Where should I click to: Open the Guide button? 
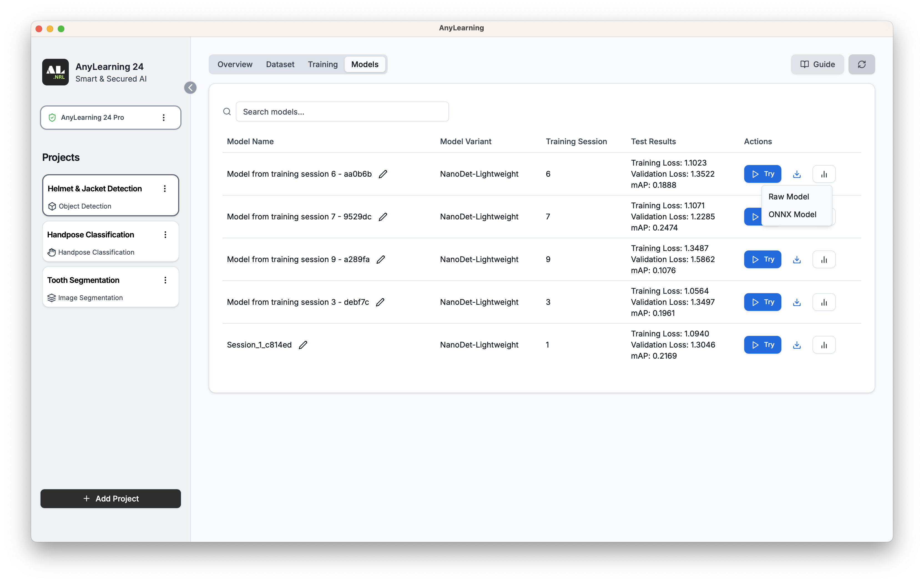point(817,64)
